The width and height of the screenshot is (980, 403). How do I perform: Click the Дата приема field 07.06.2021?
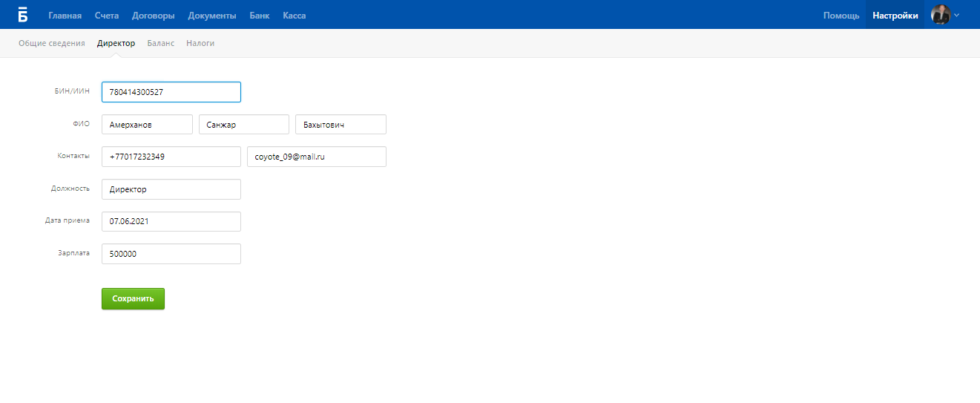(171, 221)
